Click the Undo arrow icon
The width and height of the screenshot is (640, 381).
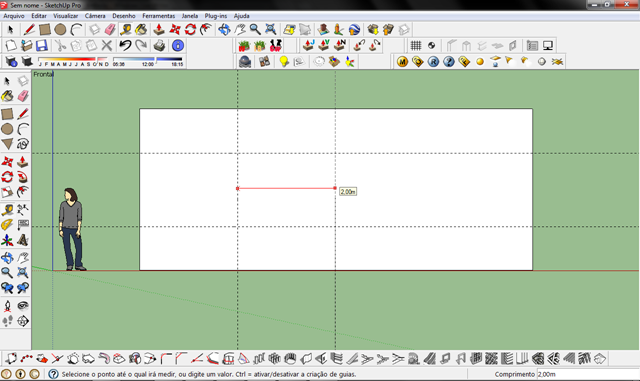click(125, 45)
